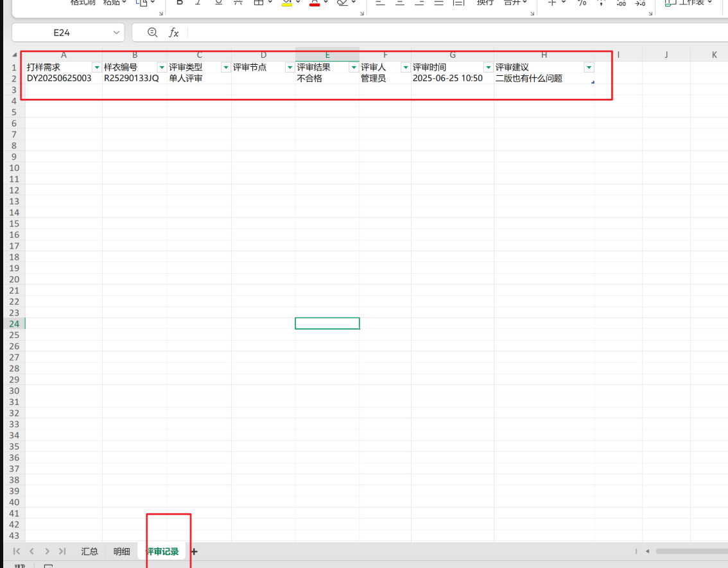
Task: Switch to the 汇总 sheet tab
Action: (x=89, y=551)
